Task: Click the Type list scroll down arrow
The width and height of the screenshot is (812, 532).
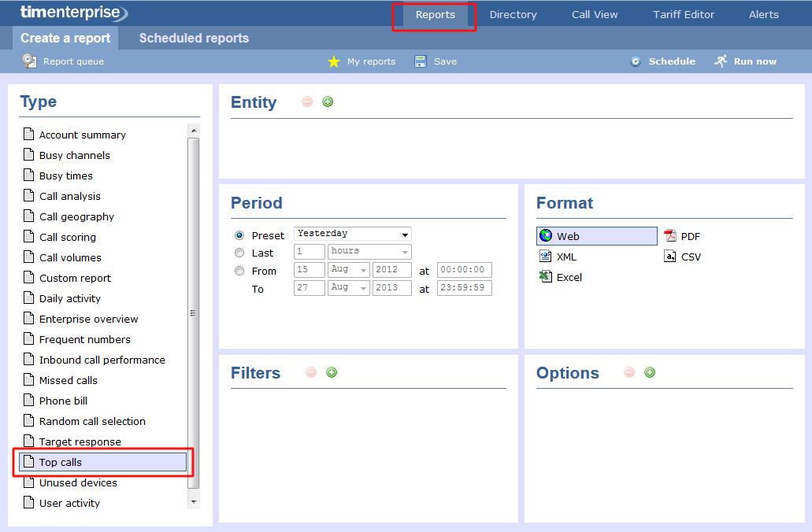Action: tap(194, 501)
